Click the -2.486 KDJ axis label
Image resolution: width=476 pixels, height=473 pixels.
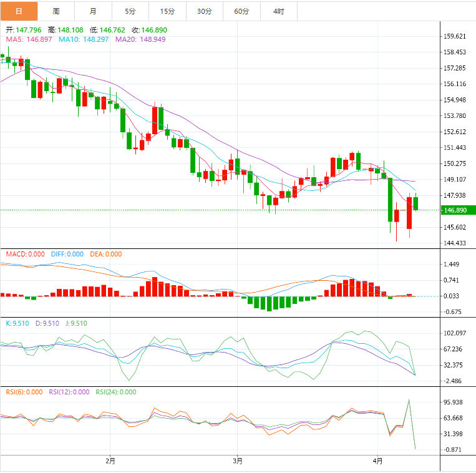point(453,381)
